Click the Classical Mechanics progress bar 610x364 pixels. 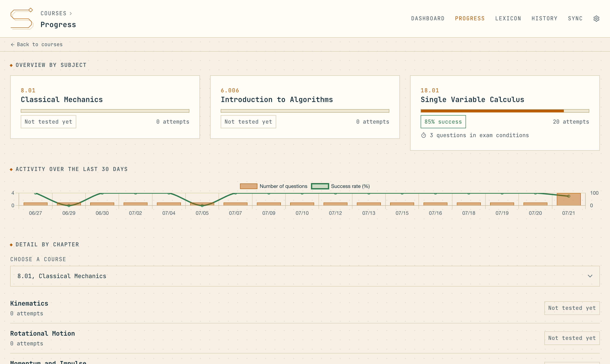pyautogui.click(x=105, y=111)
